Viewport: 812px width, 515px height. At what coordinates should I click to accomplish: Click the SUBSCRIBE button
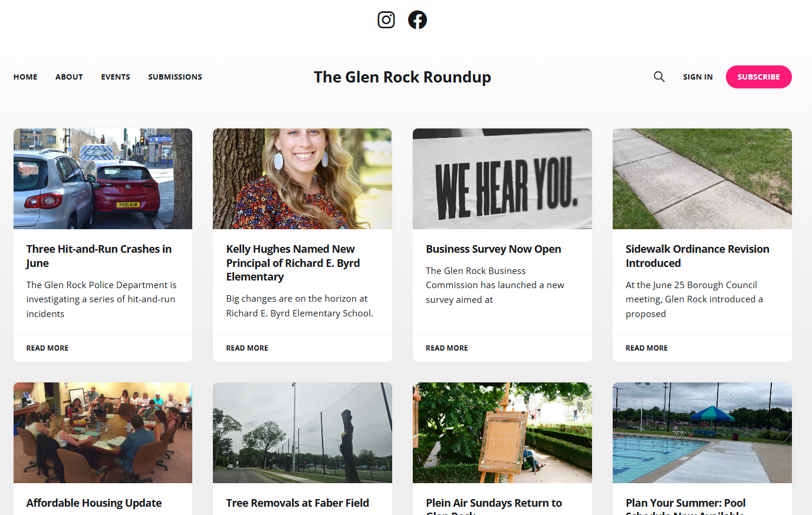point(758,77)
